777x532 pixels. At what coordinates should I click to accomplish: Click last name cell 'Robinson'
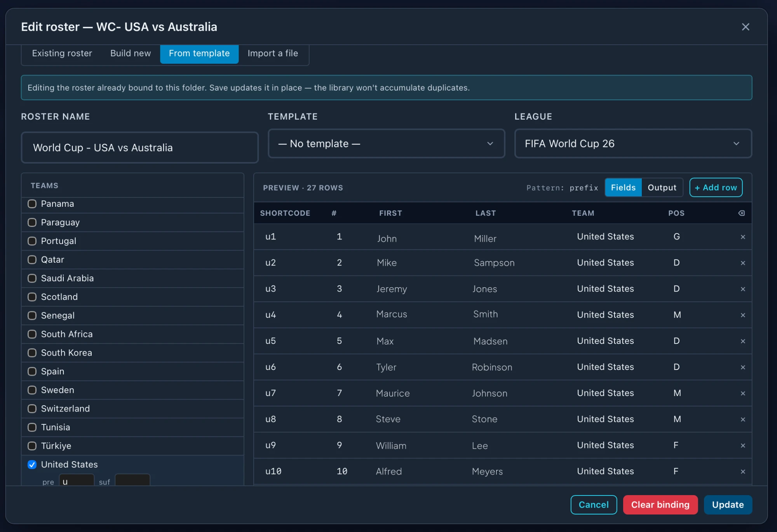(x=492, y=367)
